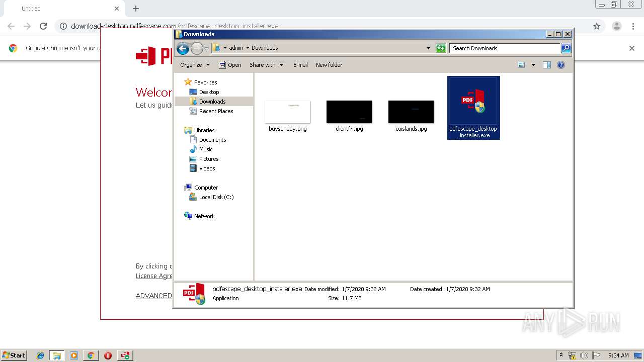
Task: Click Downloads in the address breadcrumb
Action: pyautogui.click(x=265, y=48)
